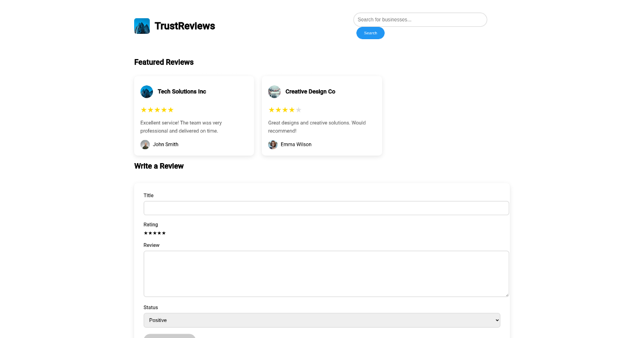644x338 pixels.
Task: Click the Tech Solutions Inc review card
Action: point(194,115)
